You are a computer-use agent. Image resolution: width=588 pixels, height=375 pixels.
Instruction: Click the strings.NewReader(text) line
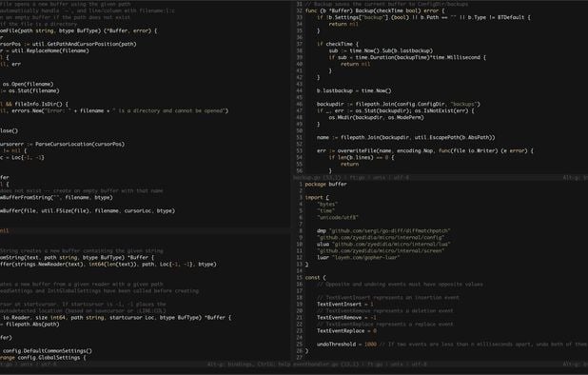click(108, 265)
